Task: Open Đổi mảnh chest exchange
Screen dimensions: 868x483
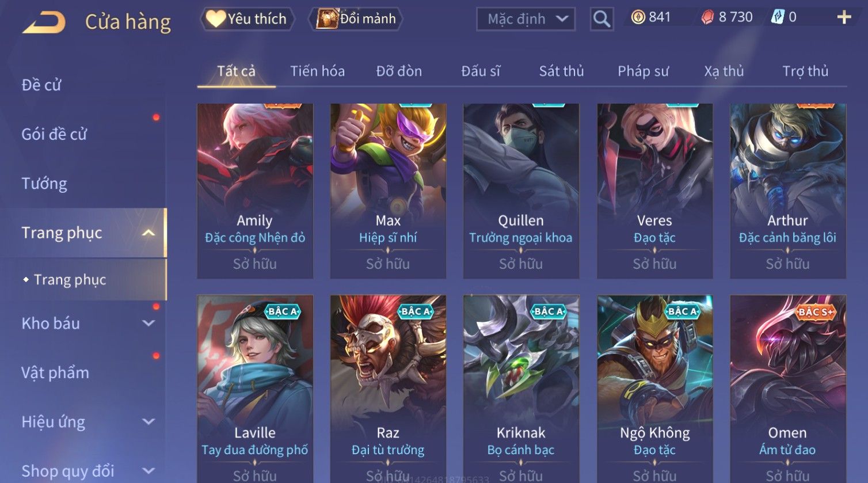Action: click(356, 19)
